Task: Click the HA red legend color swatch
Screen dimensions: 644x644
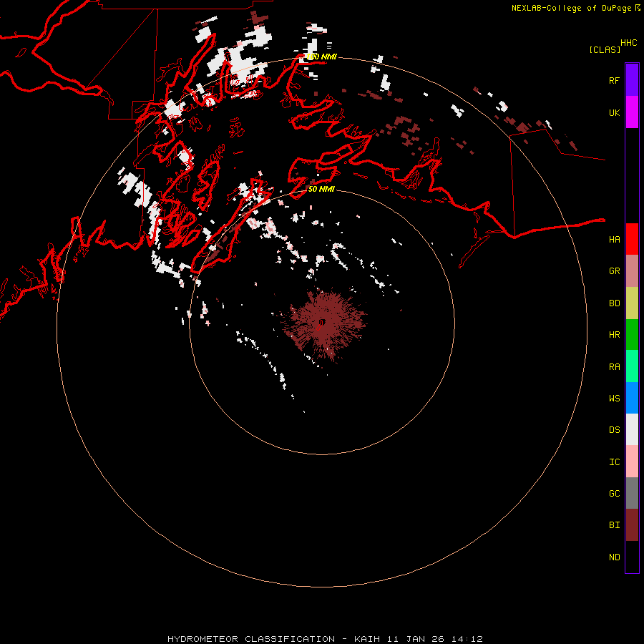Action: point(632,239)
